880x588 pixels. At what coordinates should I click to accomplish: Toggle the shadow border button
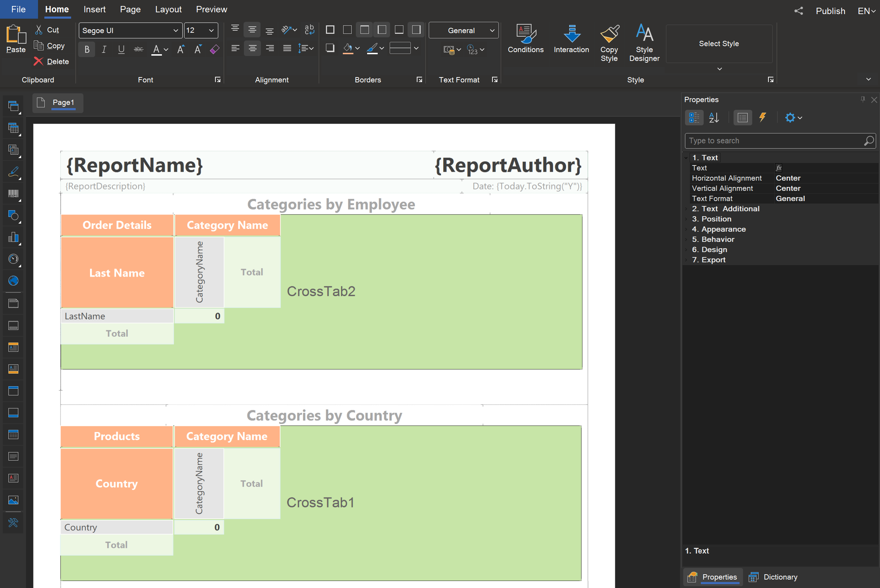(x=330, y=48)
